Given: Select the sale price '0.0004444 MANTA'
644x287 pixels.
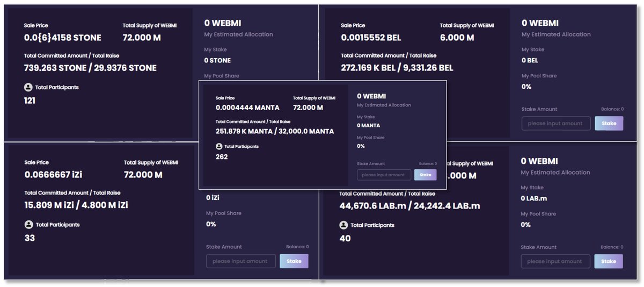Looking at the screenshot, I should [247, 107].
